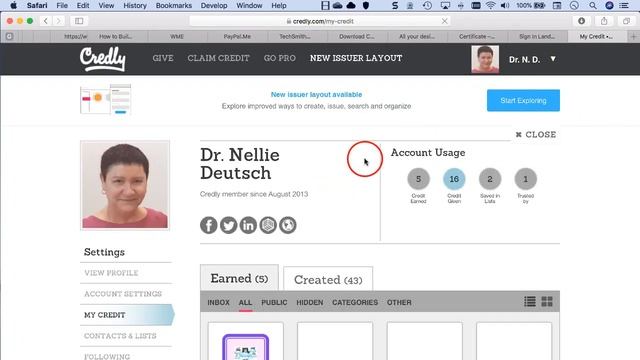The height and width of the screenshot is (360, 640).
Task: Click issuer layout preview image
Action: click(x=106, y=99)
